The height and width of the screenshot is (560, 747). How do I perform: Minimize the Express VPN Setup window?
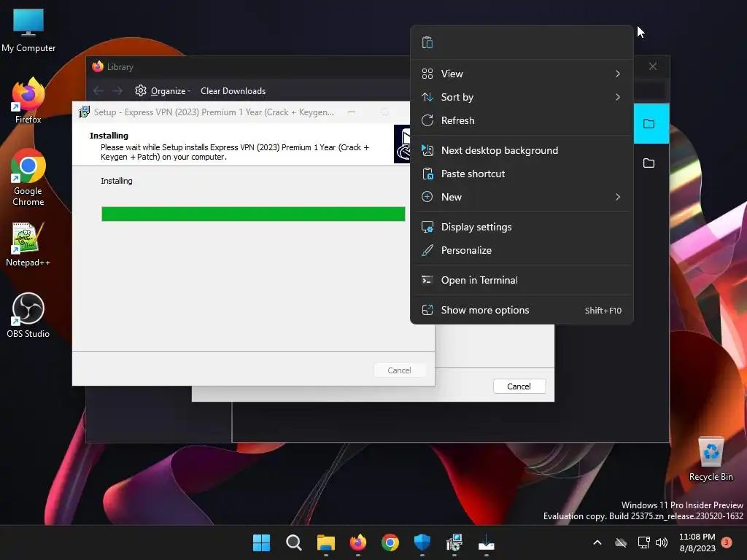coord(352,112)
